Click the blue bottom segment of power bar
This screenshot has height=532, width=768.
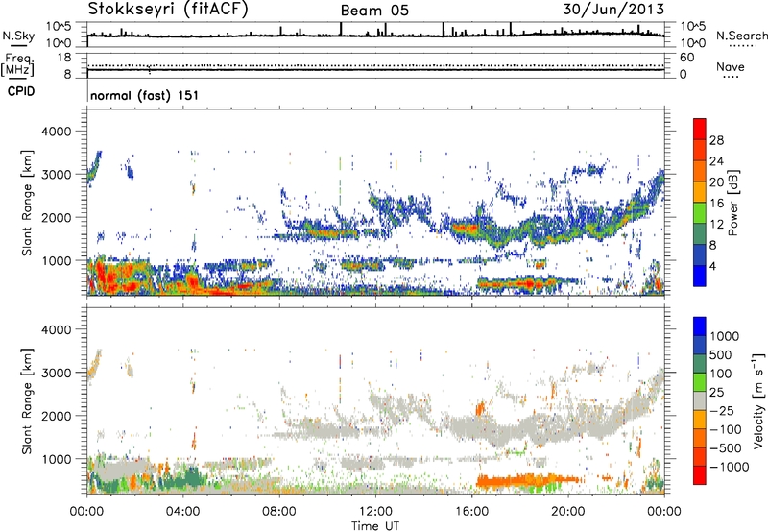pyautogui.click(x=700, y=276)
